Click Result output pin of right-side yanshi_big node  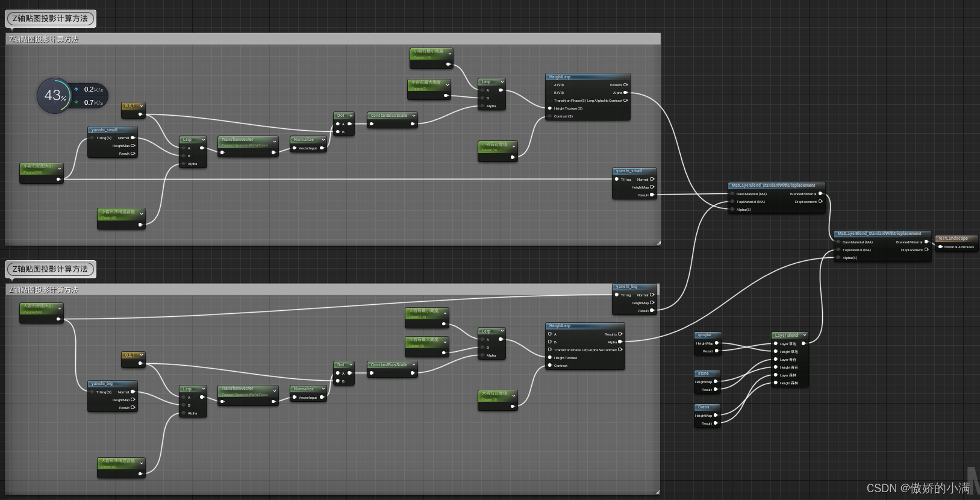click(x=652, y=311)
